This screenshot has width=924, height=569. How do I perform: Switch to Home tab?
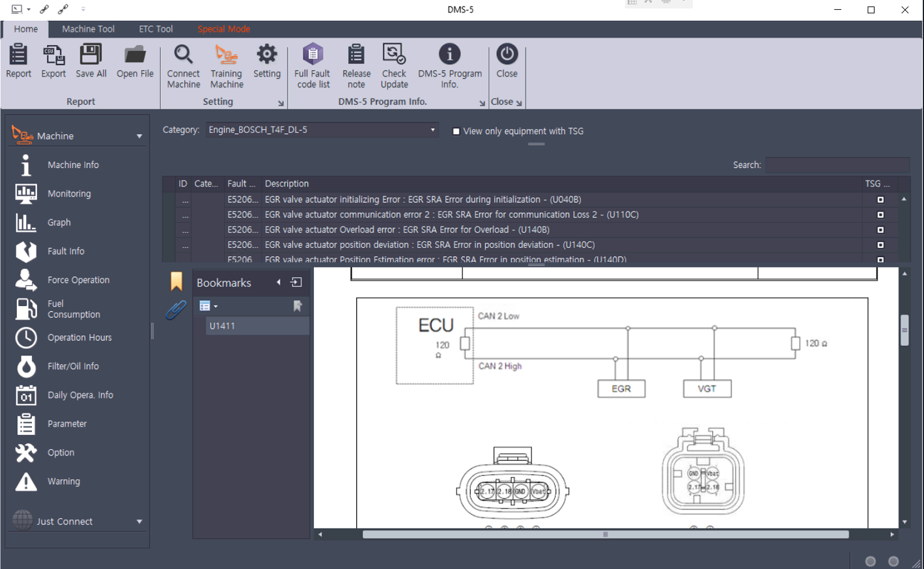tap(25, 29)
